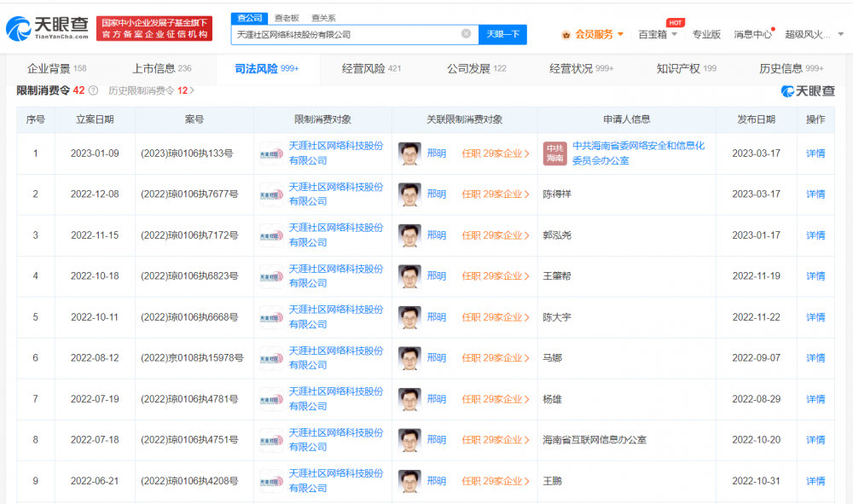Expand 任职 29家企业 in row 5

[496, 317]
